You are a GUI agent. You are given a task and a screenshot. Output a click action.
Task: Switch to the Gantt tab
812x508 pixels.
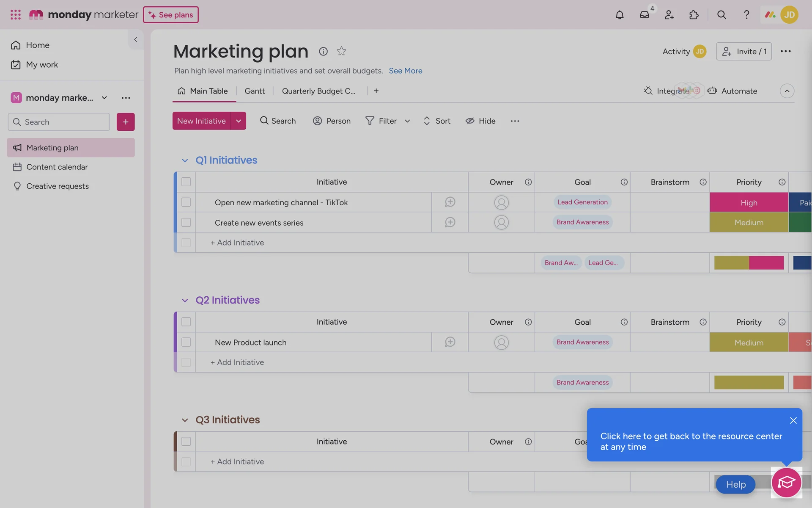click(255, 91)
